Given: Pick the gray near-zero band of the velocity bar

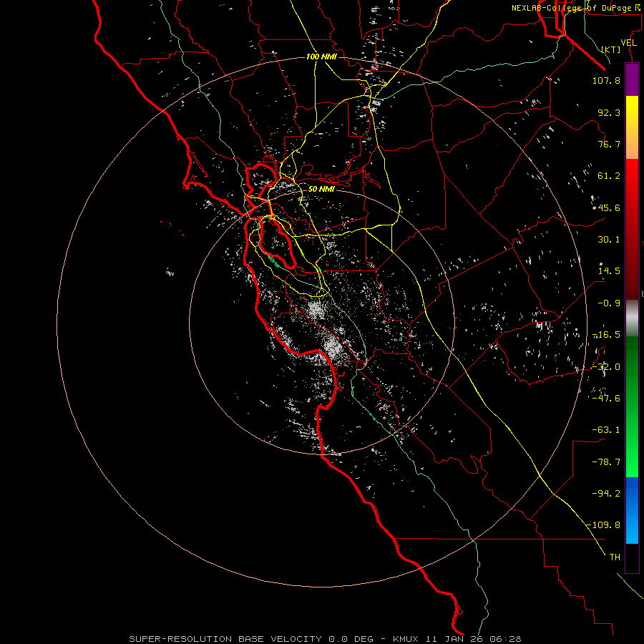Looking at the screenshot, I should click(632, 318).
